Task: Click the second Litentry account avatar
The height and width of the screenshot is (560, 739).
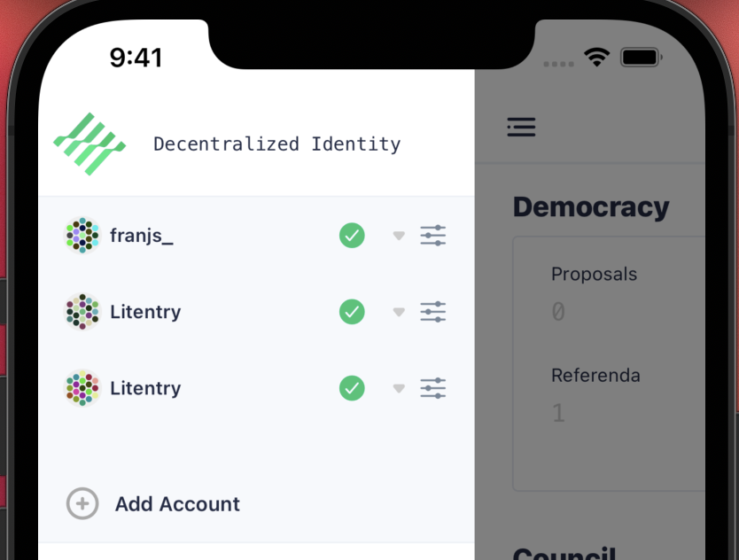Action: [x=82, y=387]
